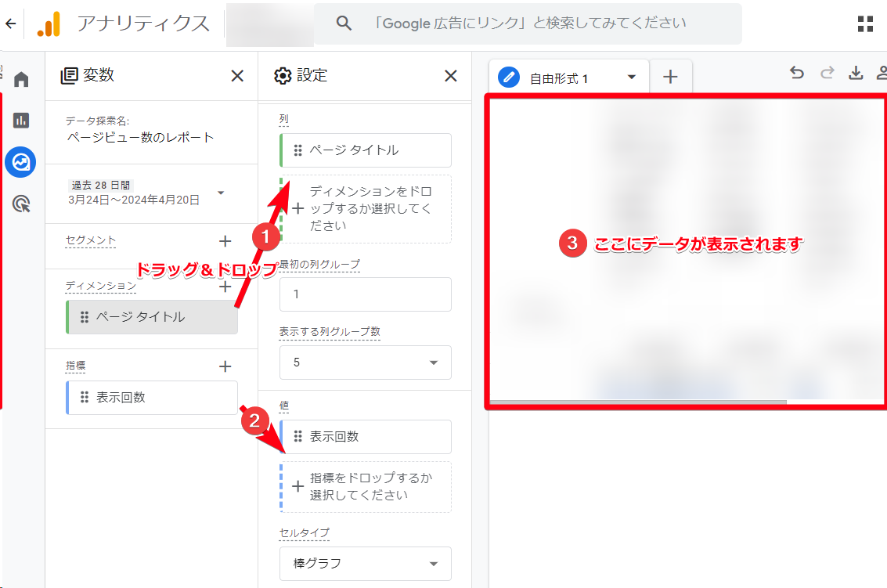Click the 値 label in 設定 panel
This screenshot has width=887, height=588.
point(284,406)
